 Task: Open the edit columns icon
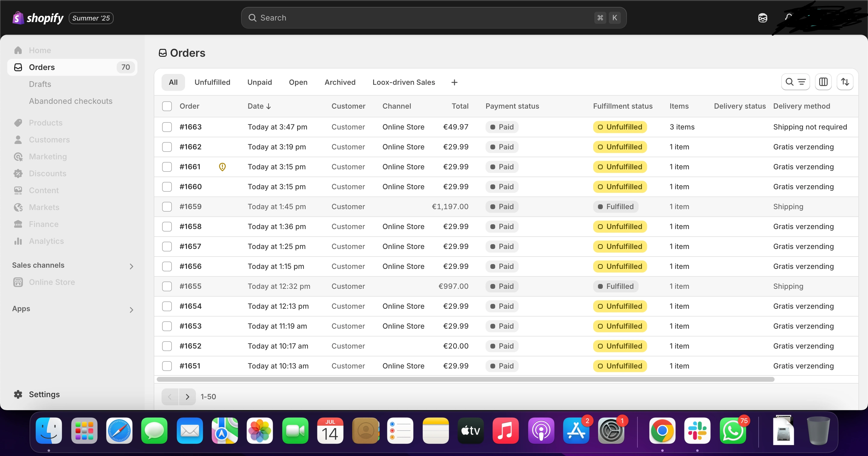tap(823, 82)
